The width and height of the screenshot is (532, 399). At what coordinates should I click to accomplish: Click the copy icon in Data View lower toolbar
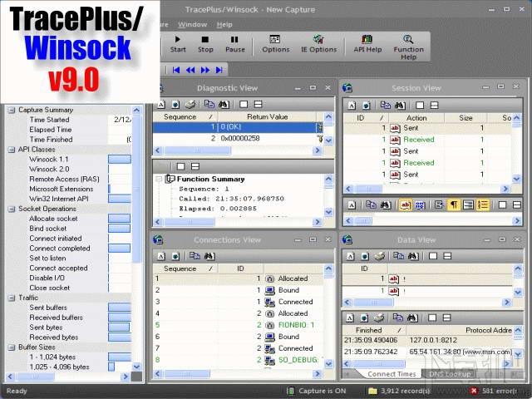397,318
